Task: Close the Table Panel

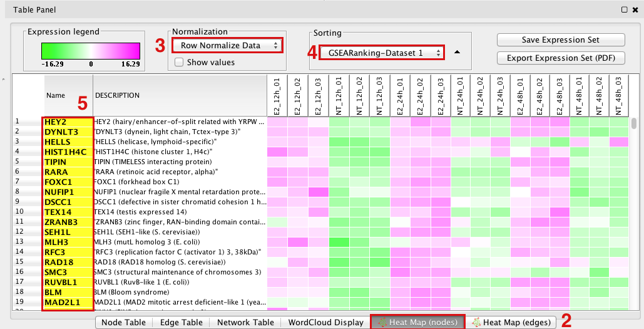Action: coord(635,10)
